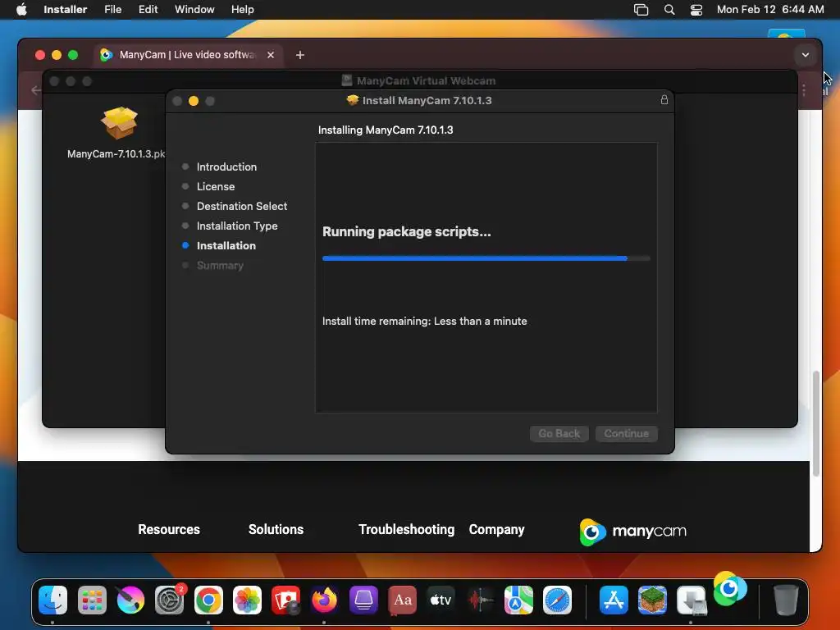Screen dimensions: 840x630
Task: Click the Destination Select step
Action: [242, 206]
